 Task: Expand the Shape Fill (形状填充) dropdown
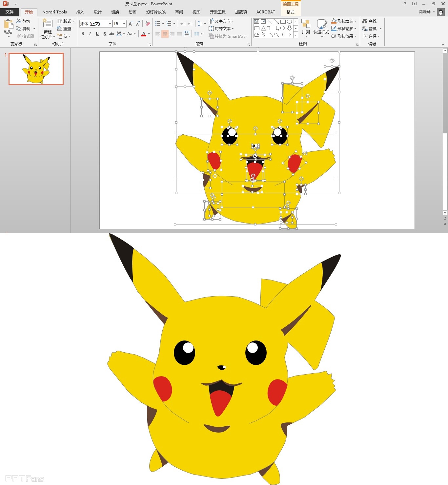point(355,21)
